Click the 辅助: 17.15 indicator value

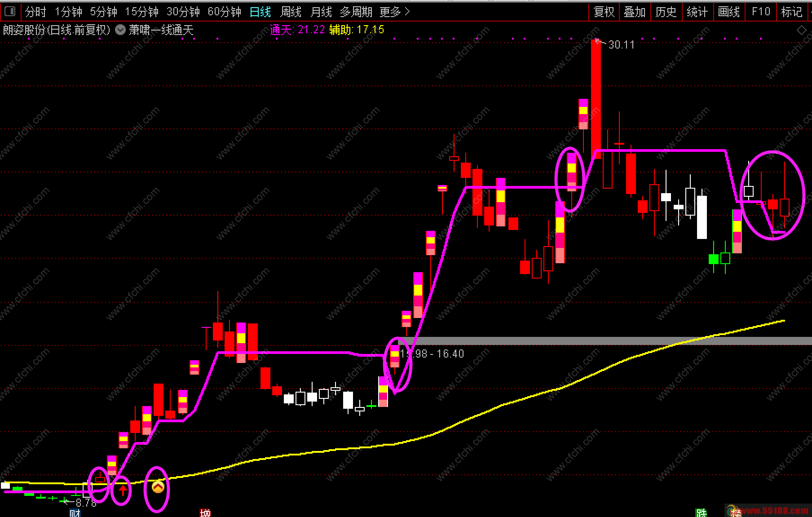pyautogui.click(x=357, y=30)
